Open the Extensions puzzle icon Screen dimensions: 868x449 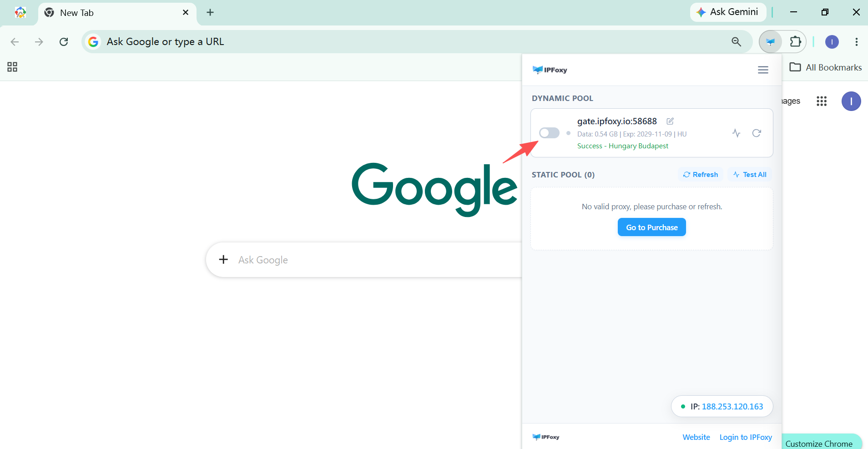pos(795,42)
